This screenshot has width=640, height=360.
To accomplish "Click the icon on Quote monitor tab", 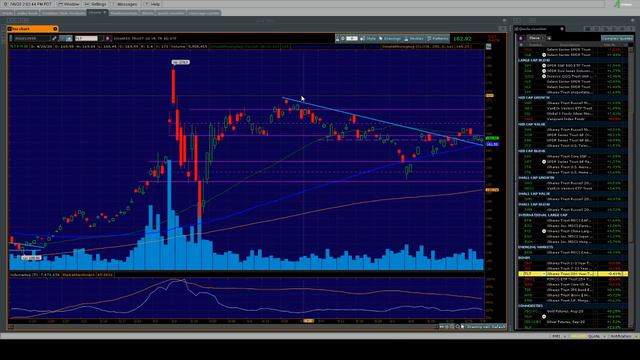I will 562,29.
